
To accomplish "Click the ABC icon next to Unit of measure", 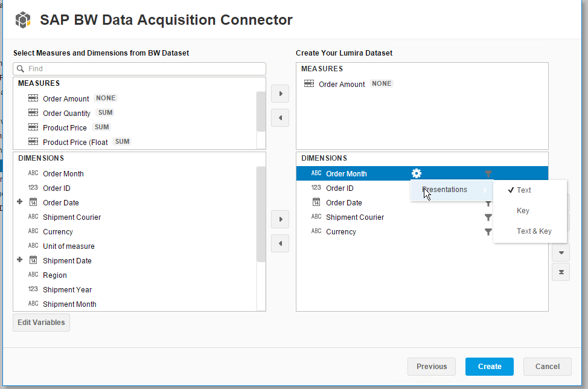I will (33, 246).
